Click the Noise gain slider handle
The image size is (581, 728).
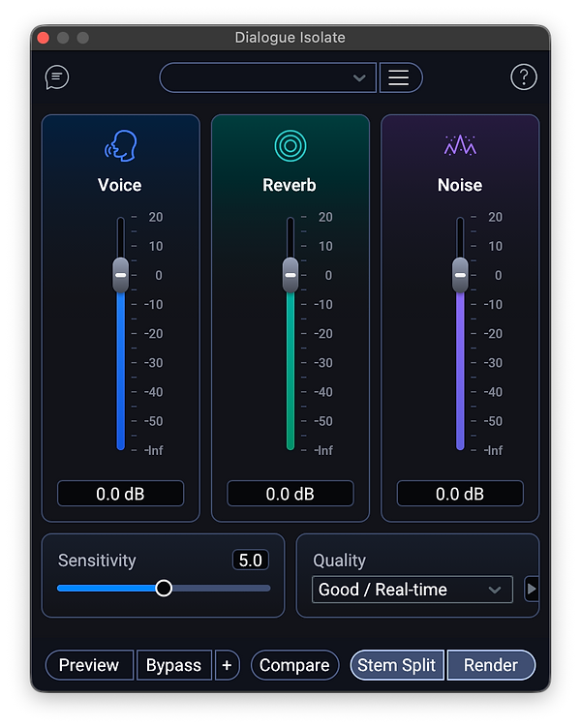(460, 275)
